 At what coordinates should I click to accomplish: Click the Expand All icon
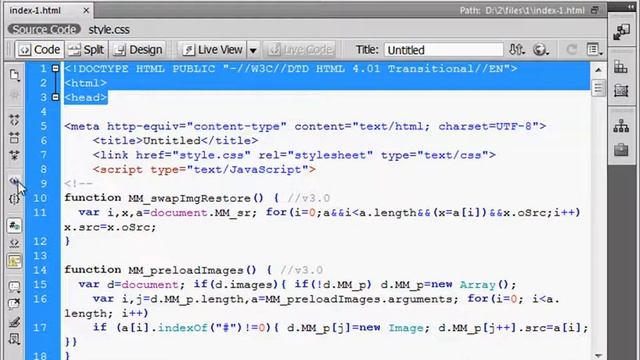pos(14,155)
